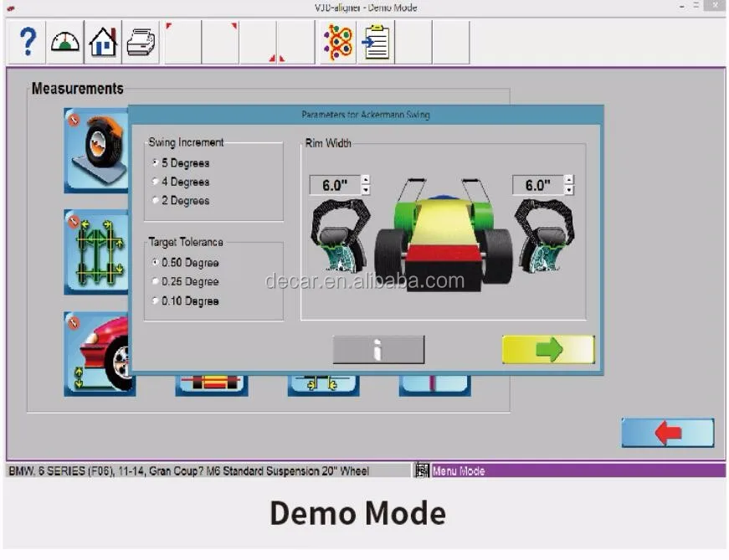Image resolution: width=729 pixels, height=560 pixels.
Task: Select the wheel caster measurement icon
Action: coord(97,151)
